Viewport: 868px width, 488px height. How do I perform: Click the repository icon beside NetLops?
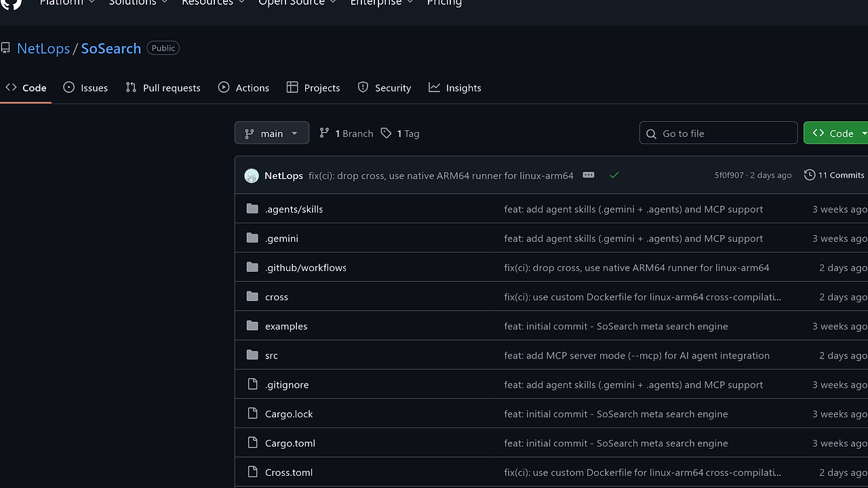(5, 48)
